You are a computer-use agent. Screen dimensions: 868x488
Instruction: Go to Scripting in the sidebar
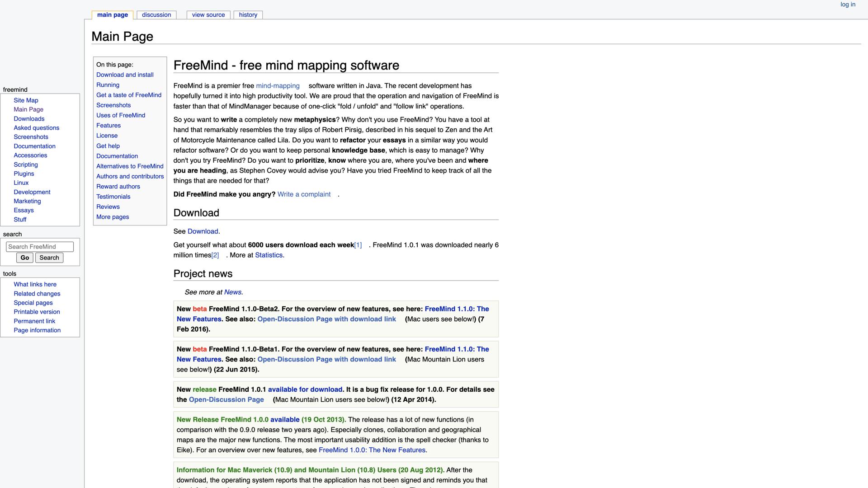coord(26,164)
